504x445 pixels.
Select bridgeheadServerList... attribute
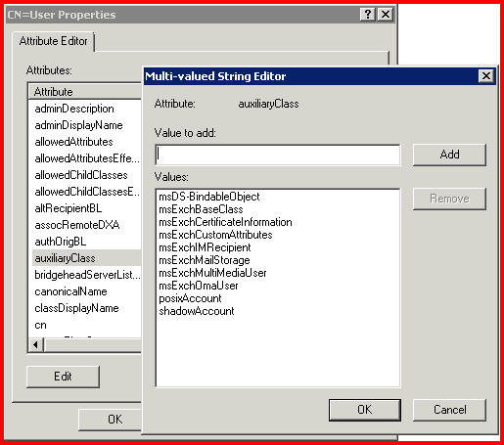(x=86, y=275)
